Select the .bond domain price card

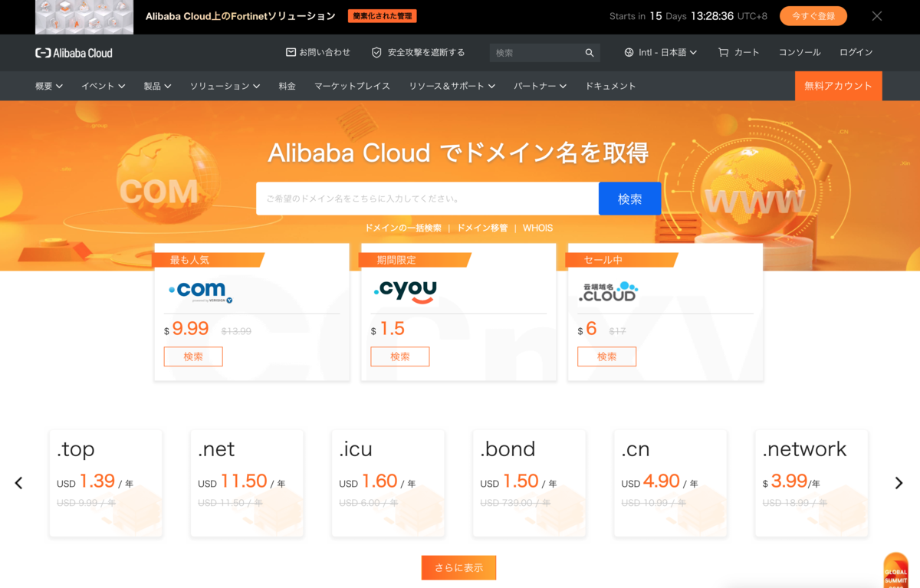(x=529, y=483)
